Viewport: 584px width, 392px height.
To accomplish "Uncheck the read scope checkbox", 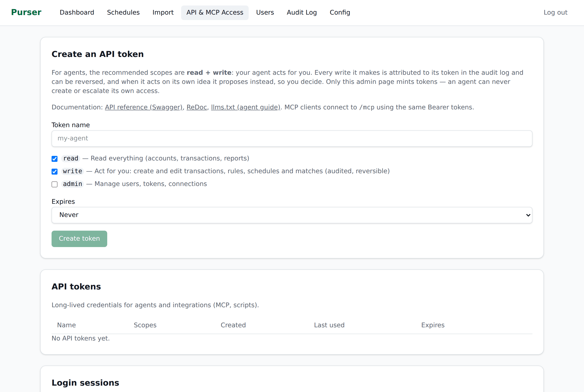I will point(55,159).
